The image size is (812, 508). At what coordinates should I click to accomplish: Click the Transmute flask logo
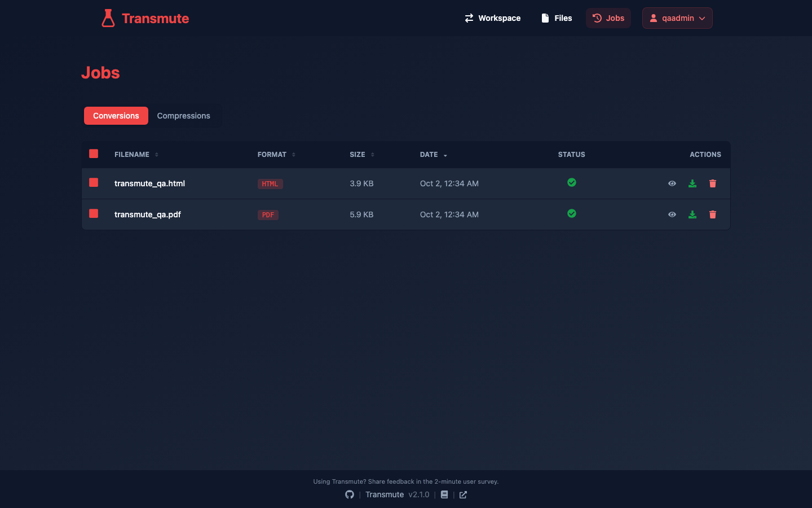(x=108, y=18)
